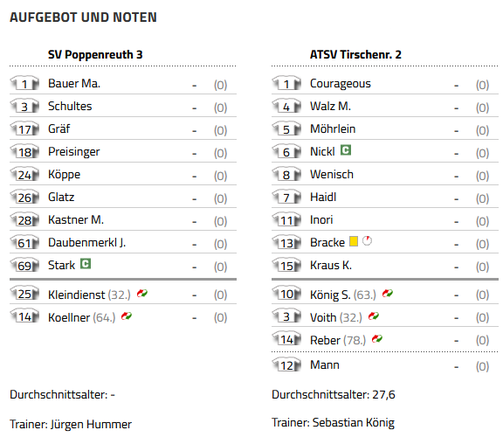Click the captain badge next to Nickl
This screenshot has width=503, height=444.
click(346, 150)
